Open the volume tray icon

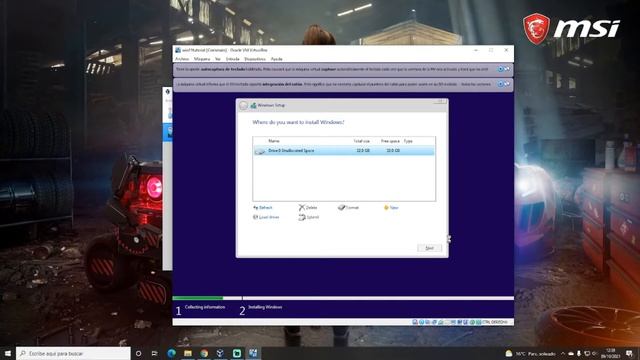pos(595,353)
